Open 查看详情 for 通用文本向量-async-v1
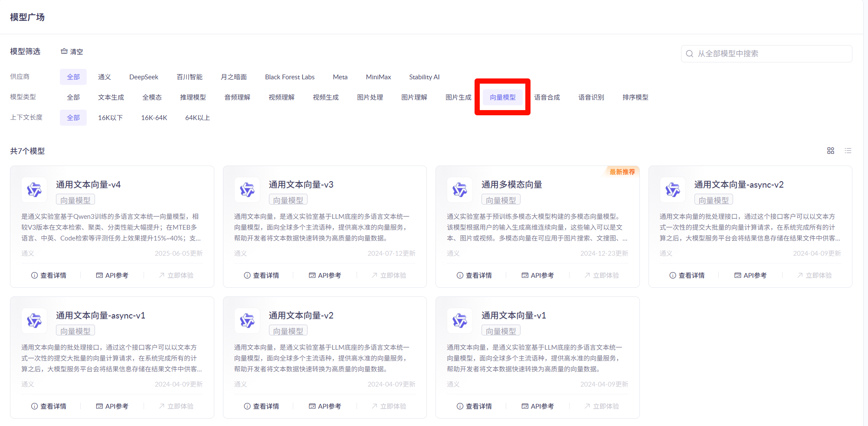 pyautogui.click(x=49, y=406)
